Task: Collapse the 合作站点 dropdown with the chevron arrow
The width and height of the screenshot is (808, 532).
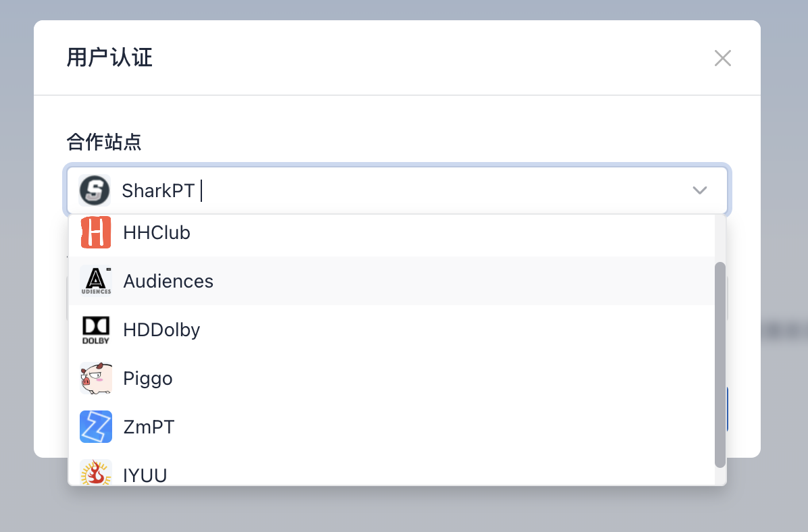Action: tap(699, 190)
